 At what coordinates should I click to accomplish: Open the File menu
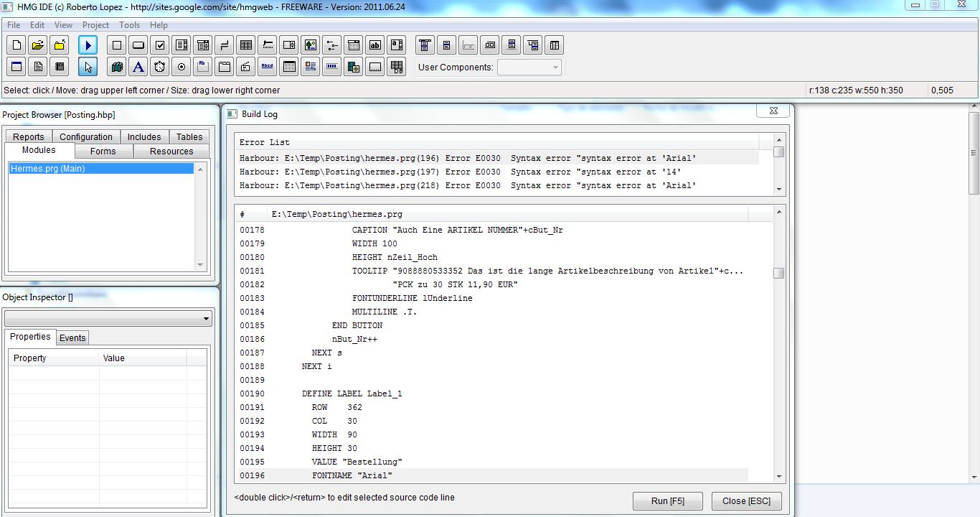(x=14, y=25)
